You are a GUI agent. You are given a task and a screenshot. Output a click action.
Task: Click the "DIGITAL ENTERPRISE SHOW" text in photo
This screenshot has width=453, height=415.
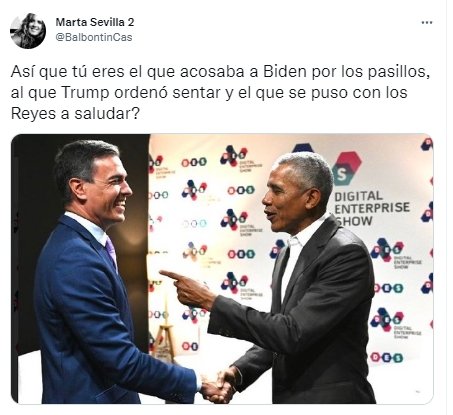click(x=372, y=208)
